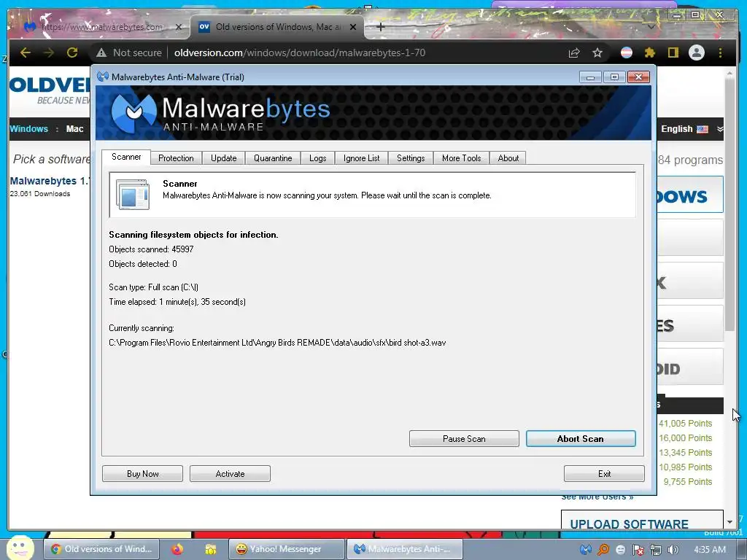Viewport: 747px width, 560px height.
Task: Open the More Tools tab
Action: [x=461, y=158]
